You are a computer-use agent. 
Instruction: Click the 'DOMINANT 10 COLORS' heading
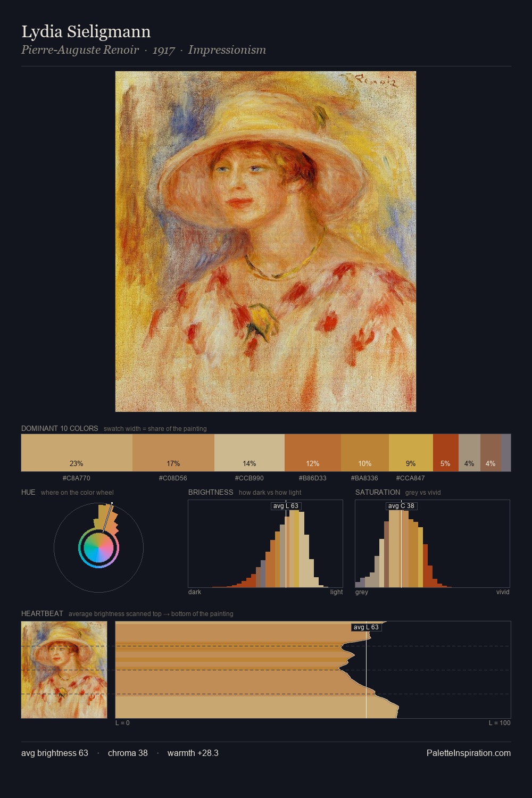tap(60, 428)
